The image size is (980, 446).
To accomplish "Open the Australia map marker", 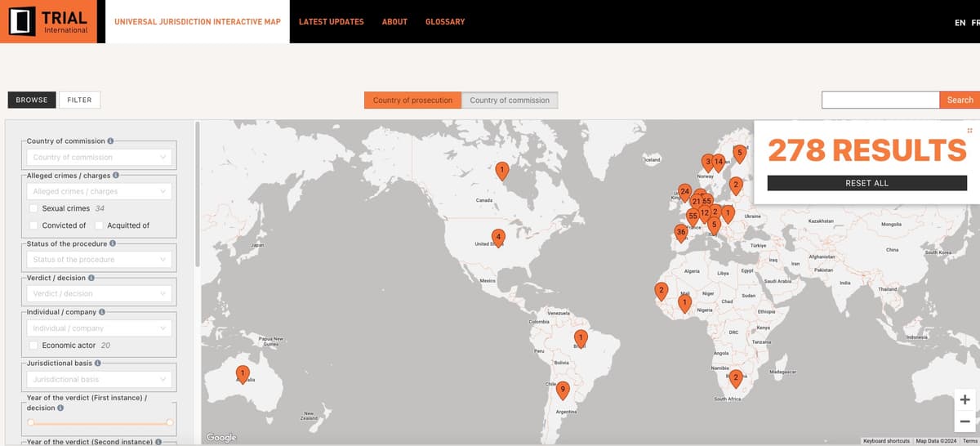I will [242, 374].
